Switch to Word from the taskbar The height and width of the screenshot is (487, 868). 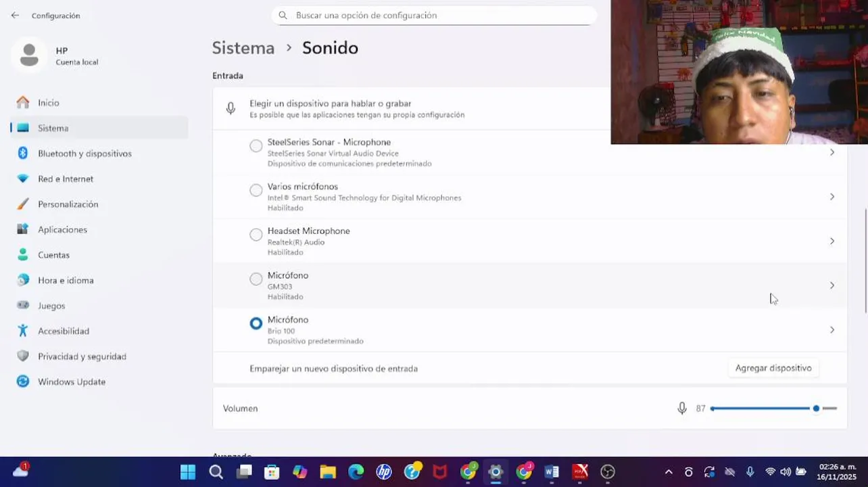[x=552, y=472]
